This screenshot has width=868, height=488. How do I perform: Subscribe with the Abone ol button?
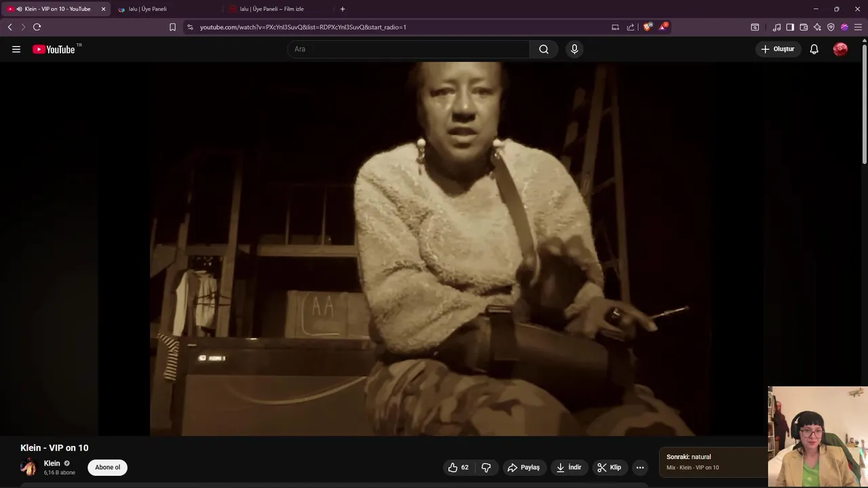click(107, 468)
